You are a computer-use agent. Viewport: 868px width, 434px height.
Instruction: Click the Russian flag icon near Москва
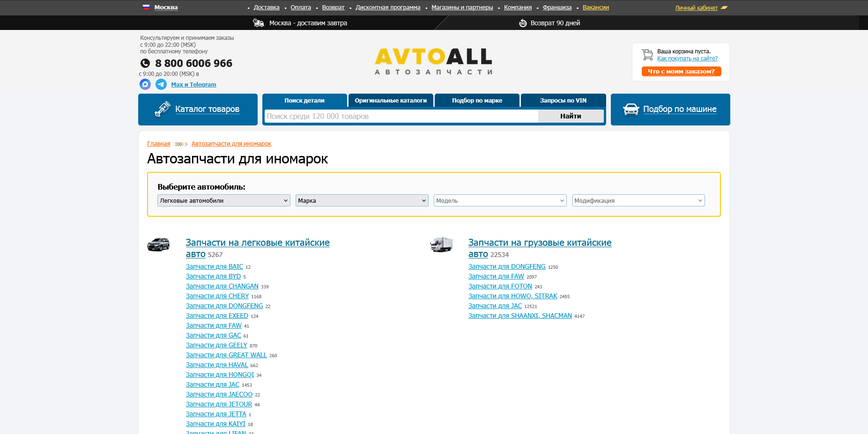[146, 7]
